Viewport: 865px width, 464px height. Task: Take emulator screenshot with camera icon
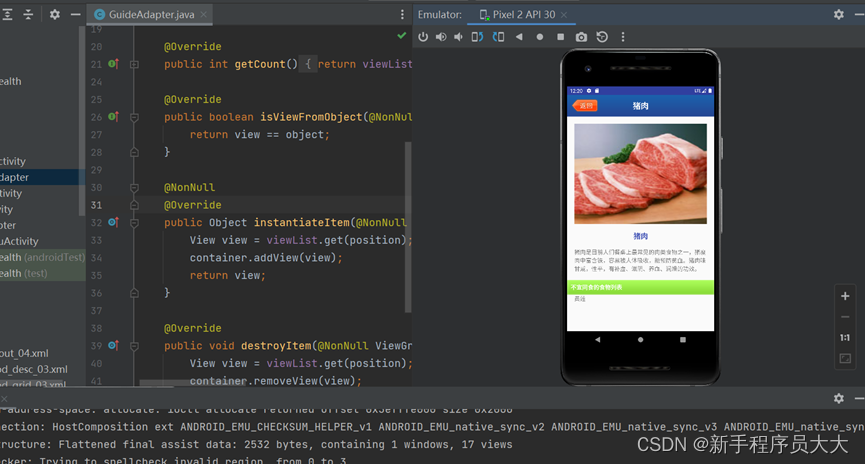(x=581, y=37)
